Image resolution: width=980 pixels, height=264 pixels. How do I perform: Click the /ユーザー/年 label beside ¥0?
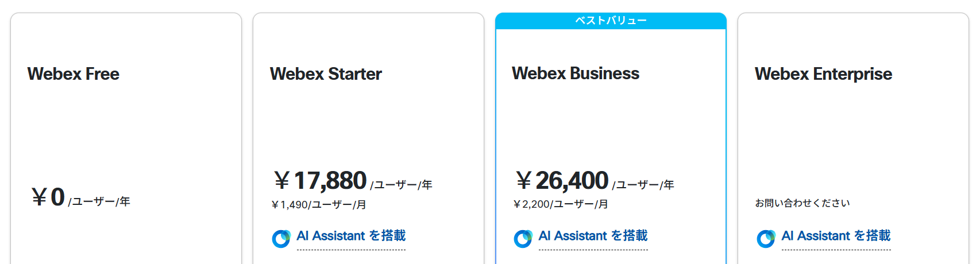tap(99, 201)
